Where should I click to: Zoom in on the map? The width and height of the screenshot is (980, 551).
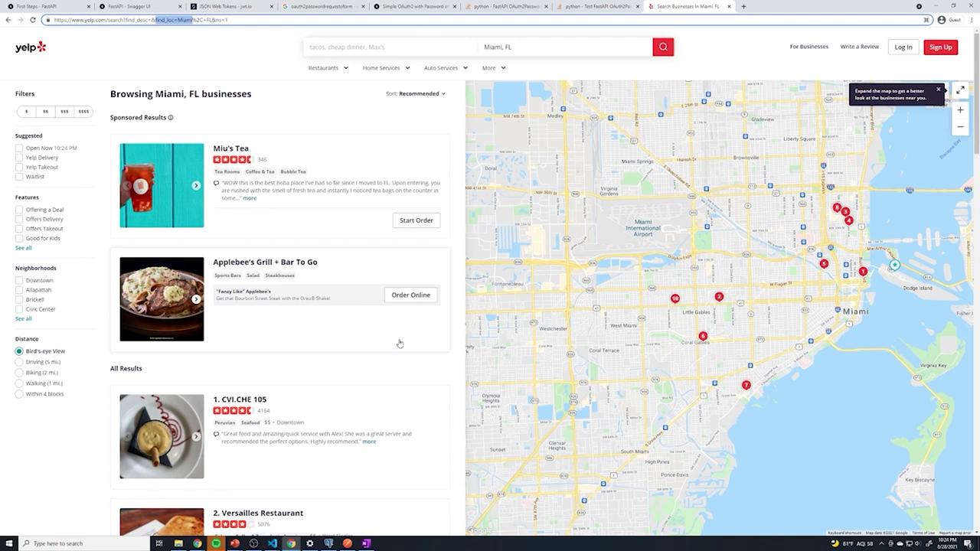[960, 110]
